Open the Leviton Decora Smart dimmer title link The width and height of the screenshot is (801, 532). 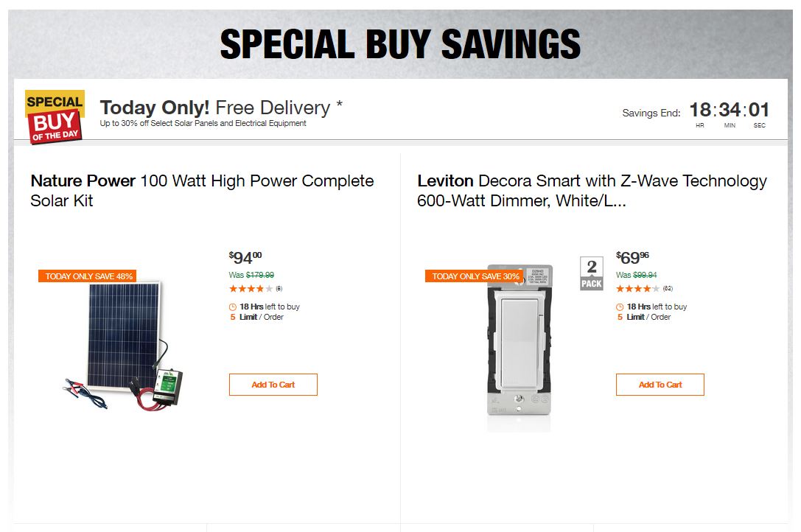592,190
